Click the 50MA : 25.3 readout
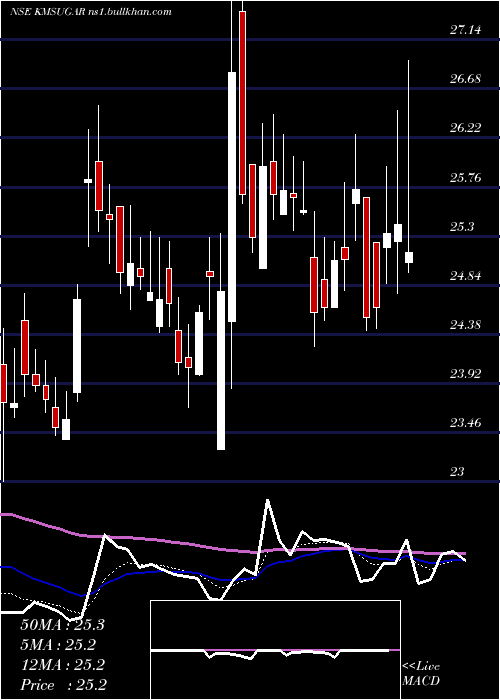 point(62,625)
